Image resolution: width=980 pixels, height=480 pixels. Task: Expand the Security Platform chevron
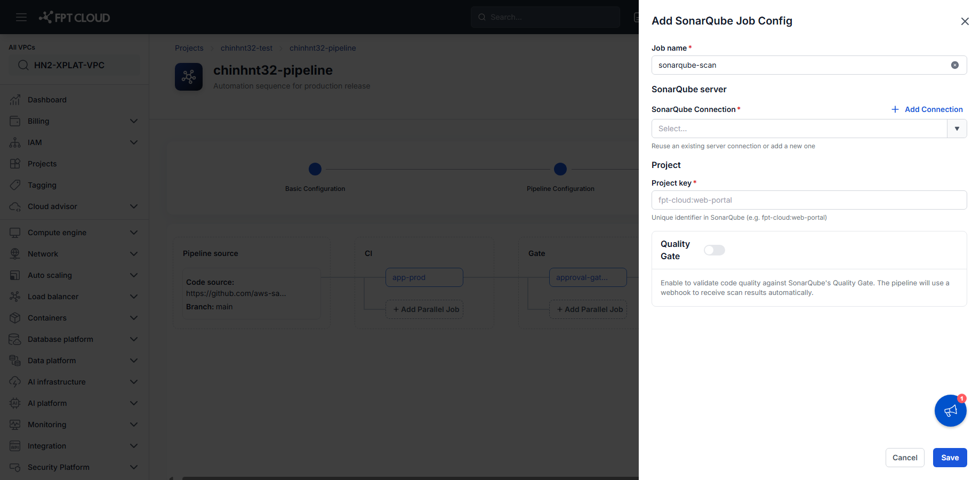click(134, 467)
